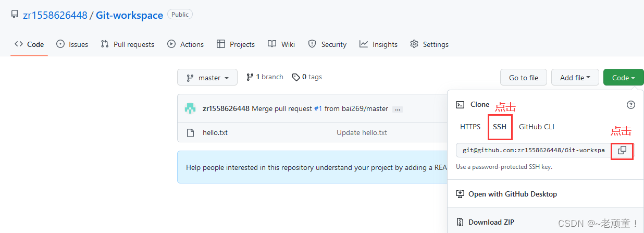The height and width of the screenshot is (233, 644).
Task: Click the Go to file button
Action: 524,78
